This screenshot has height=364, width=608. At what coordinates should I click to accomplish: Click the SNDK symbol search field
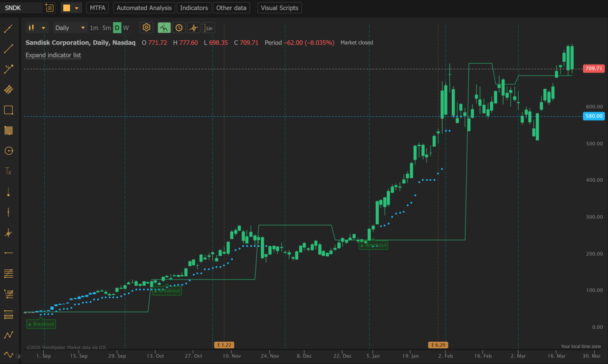21,8
